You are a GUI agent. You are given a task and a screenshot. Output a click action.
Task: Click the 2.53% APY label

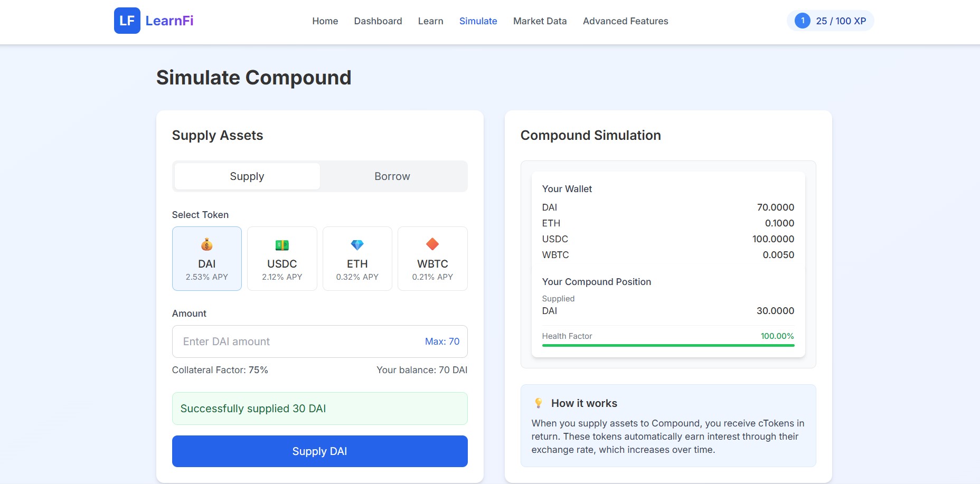point(207,277)
